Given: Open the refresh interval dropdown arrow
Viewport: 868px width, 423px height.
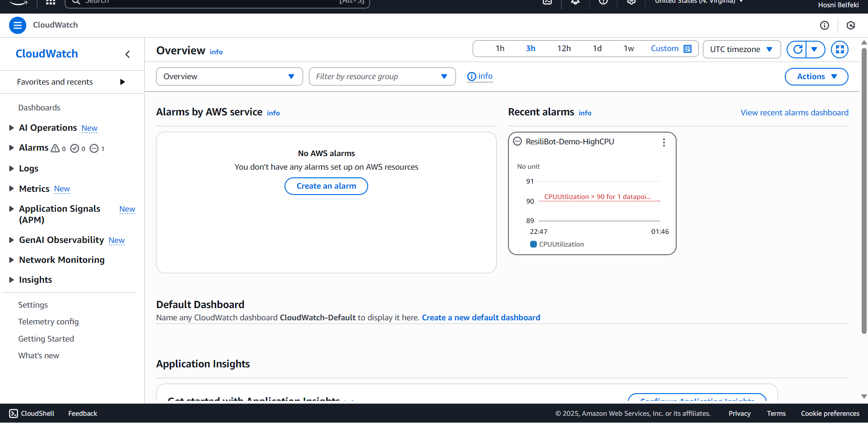Looking at the screenshot, I should pyautogui.click(x=815, y=49).
